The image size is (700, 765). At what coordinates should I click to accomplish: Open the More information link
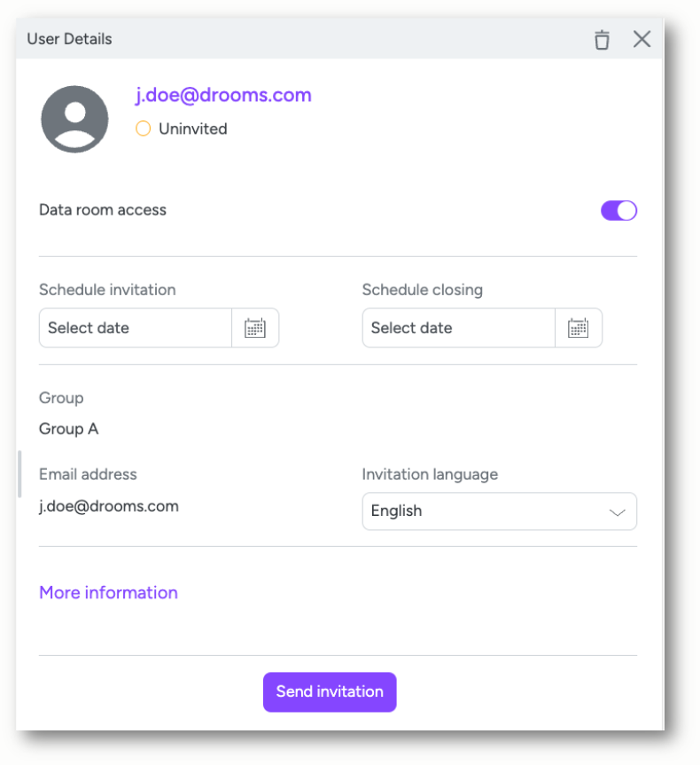click(108, 593)
